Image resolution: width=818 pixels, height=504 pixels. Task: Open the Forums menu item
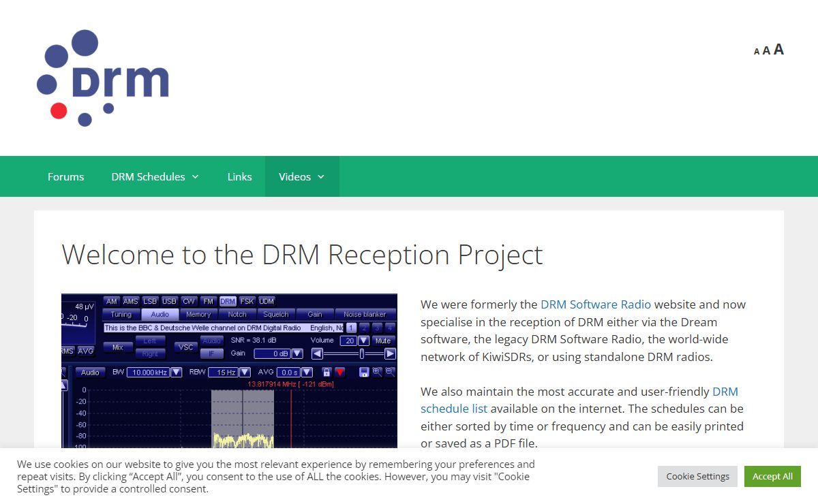pos(66,176)
